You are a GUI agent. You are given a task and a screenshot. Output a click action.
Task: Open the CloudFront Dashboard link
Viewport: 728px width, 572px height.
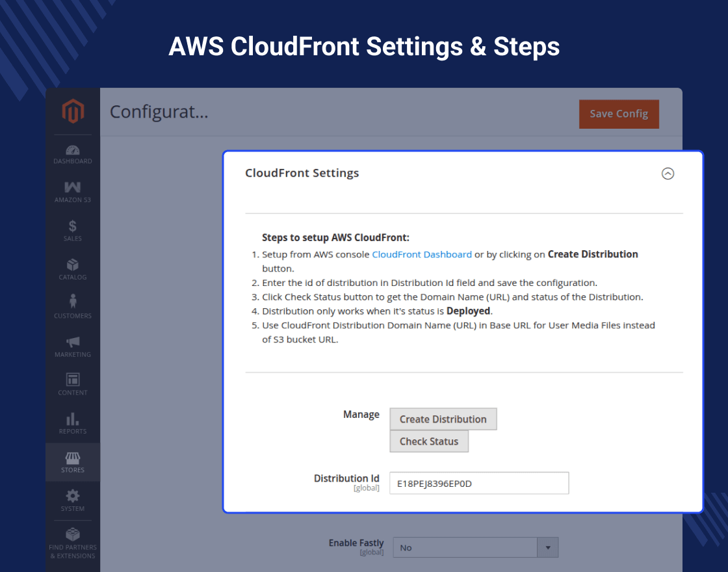point(422,254)
